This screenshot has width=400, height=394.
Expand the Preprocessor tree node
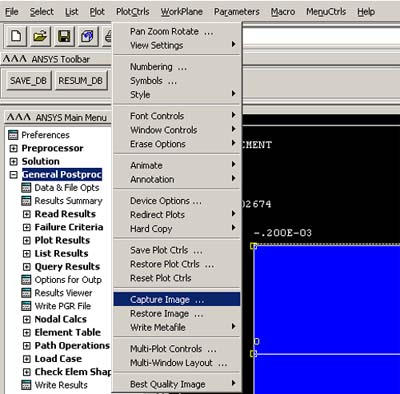pyautogui.click(x=13, y=148)
